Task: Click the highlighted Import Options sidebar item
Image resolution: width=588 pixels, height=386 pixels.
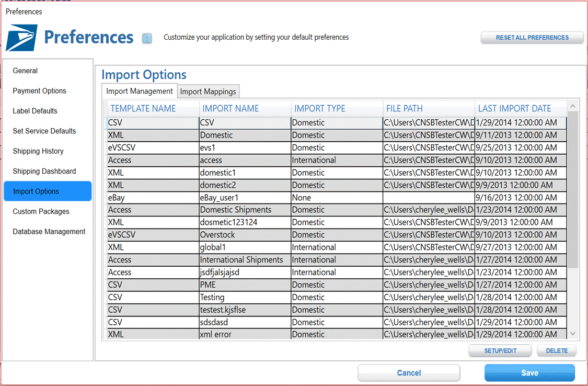Action: coord(48,191)
